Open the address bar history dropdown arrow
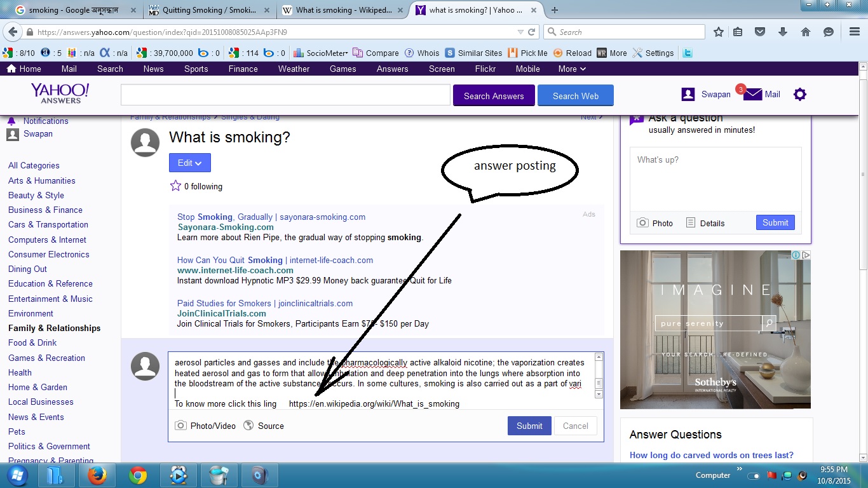868x488 pixels. [x=520, y=32]
